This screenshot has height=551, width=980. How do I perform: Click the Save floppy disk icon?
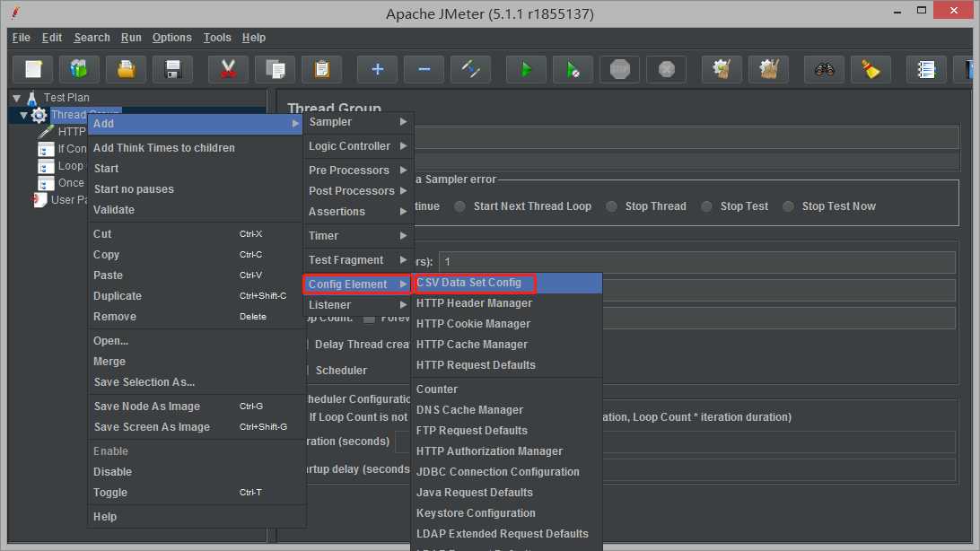[173, 69]
